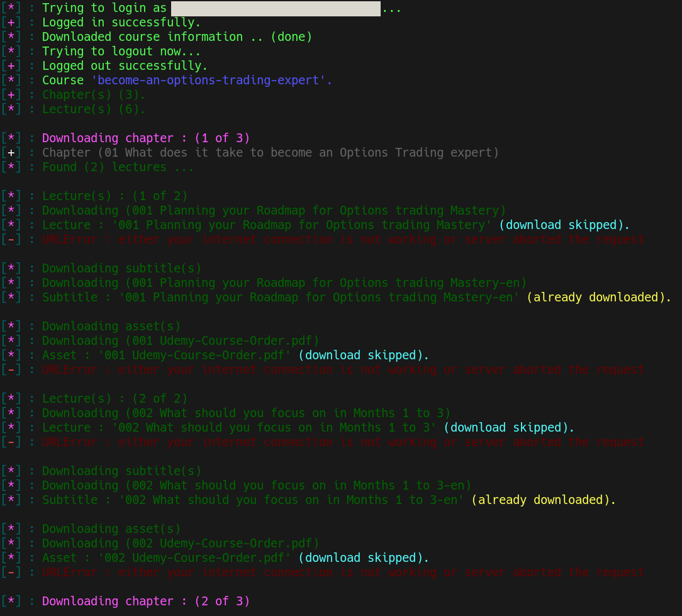The height and width of the screenshot is (616, 682).
Task: Click Subtitle '001 Planning your Roadmap... Mastery-en' name
Action: pos(319,297)
